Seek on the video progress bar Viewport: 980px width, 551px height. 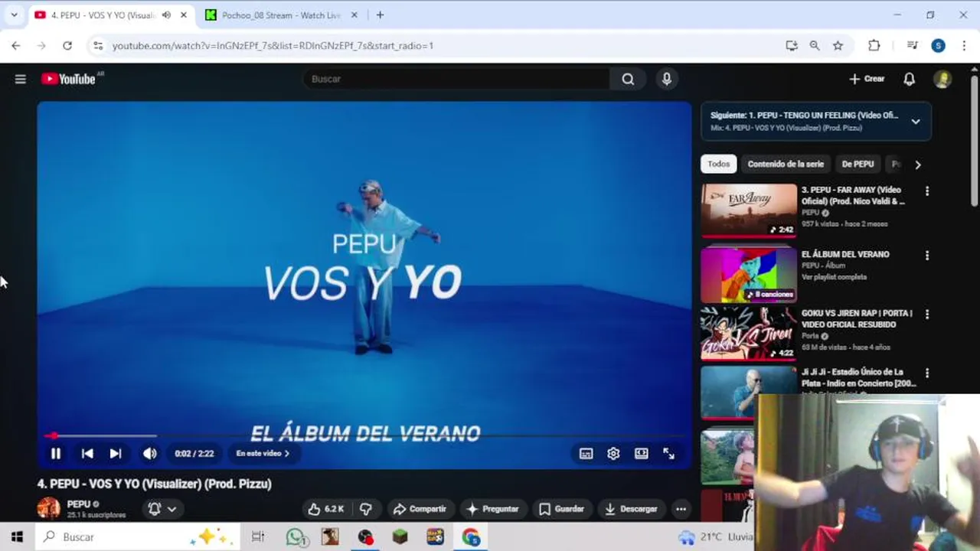(x=364, y=435)
